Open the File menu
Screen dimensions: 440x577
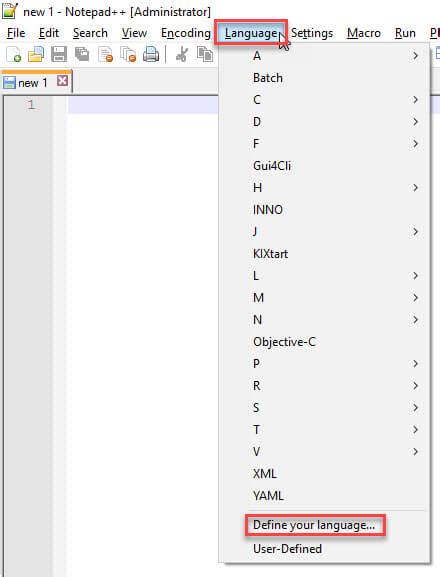pyautogui.click(x=16, y=33)
